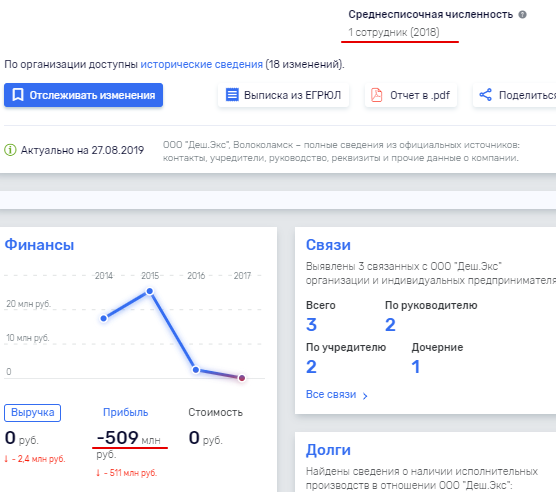Click bookmark icon in Отслеживать изменения button
556x492 pixels.
click(18, 95)
